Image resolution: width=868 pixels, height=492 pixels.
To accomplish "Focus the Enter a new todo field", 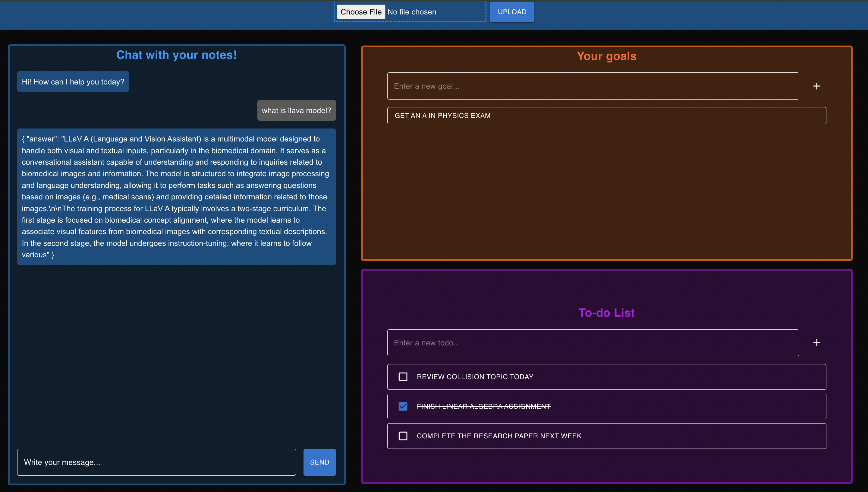I will [593, 343].
